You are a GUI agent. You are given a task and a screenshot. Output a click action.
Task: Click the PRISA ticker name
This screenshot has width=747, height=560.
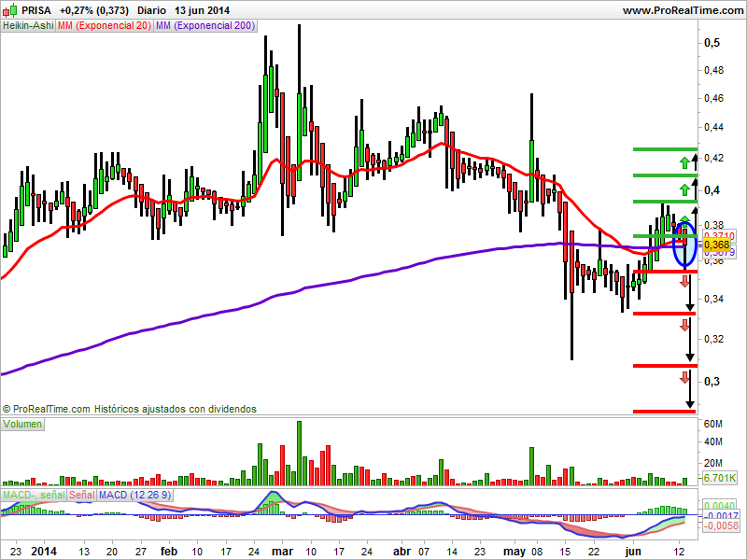(x=36, y=10)
